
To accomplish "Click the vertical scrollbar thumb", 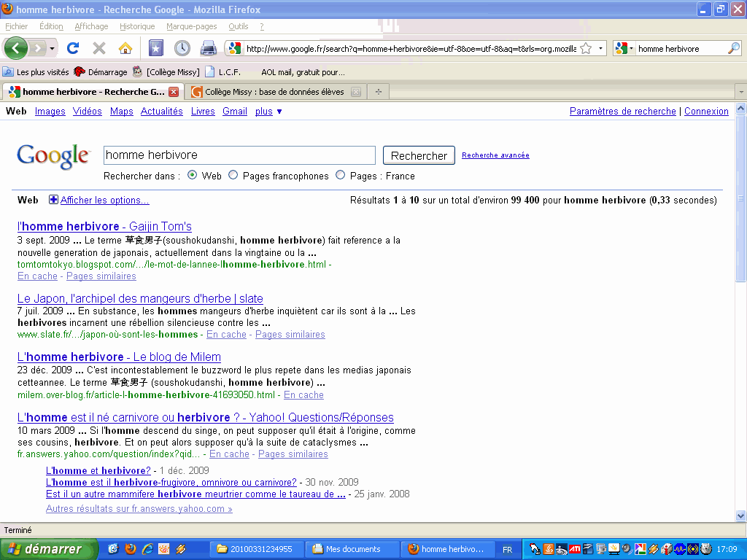I will pyautogui.click(x=741, y=198).
